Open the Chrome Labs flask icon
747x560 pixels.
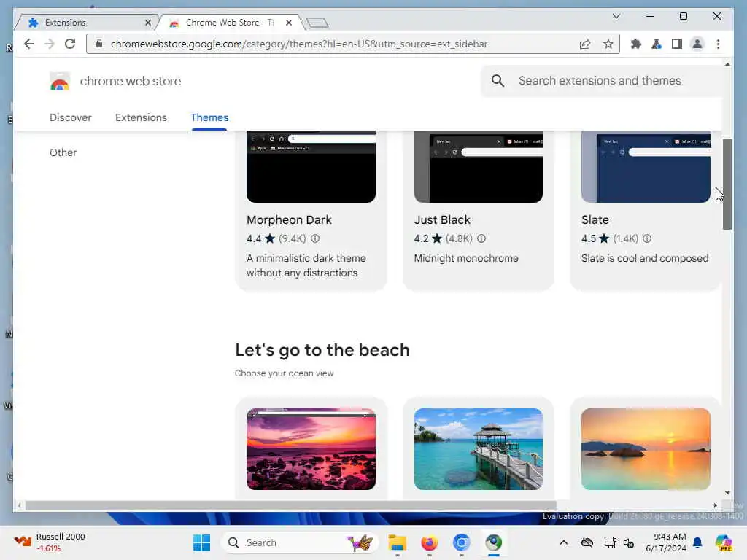coord(656,44)
